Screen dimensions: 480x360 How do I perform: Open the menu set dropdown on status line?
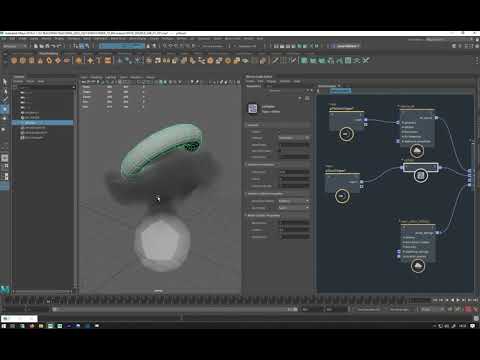pos(15,46)
